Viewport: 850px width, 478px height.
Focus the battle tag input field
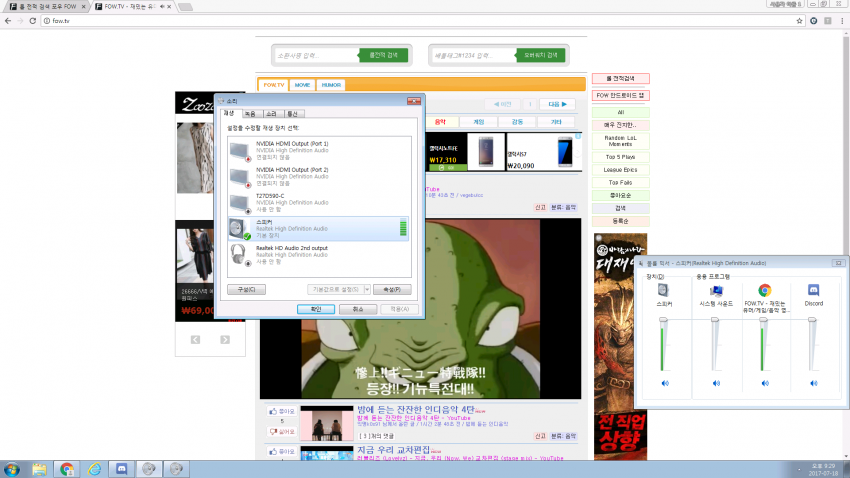pos(473,55)
